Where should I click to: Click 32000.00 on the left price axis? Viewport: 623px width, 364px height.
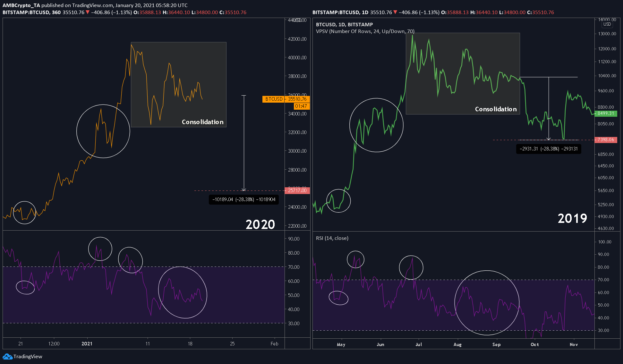tap(297, 132)
